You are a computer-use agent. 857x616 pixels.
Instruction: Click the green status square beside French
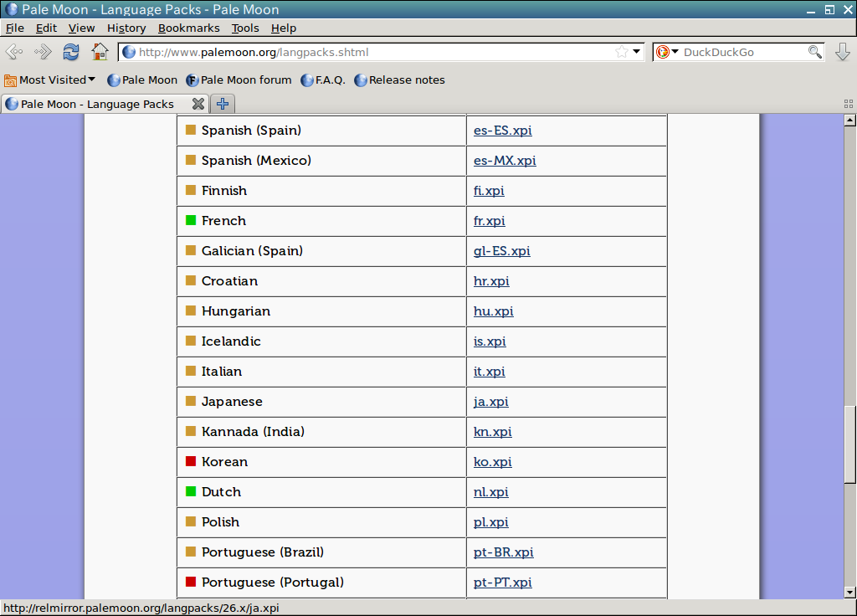tap(191, 220)
